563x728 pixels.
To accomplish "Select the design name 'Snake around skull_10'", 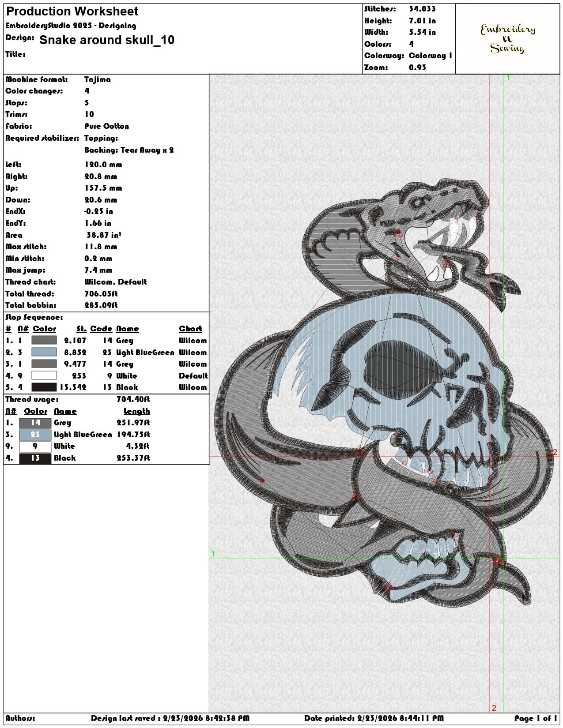I will tap(107, 40).
